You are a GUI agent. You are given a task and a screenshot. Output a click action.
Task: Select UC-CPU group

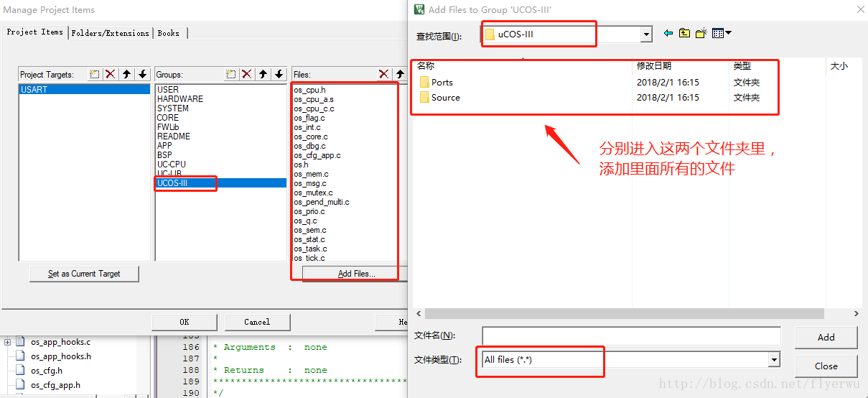[x=172, y=165]
